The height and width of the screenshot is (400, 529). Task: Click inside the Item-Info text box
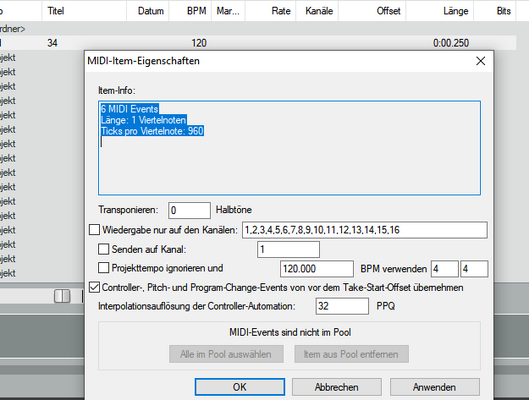289,148
